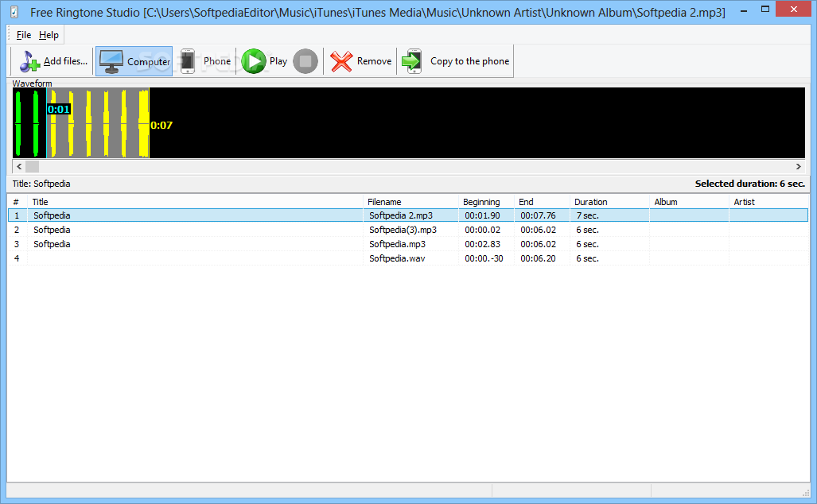Select the Computer monitor source button
Viewport: 817px width, 504px height.
tap(134, 61)
